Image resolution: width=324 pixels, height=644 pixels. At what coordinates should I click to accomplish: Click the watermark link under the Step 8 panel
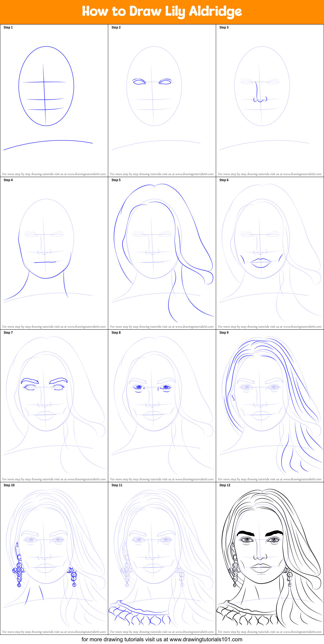click(162, 479)
